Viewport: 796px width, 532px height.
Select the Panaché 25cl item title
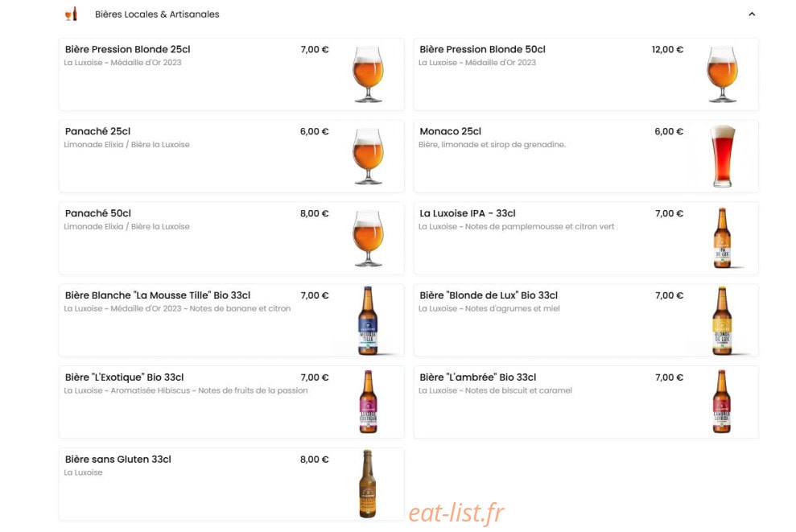tap(98, 131)
